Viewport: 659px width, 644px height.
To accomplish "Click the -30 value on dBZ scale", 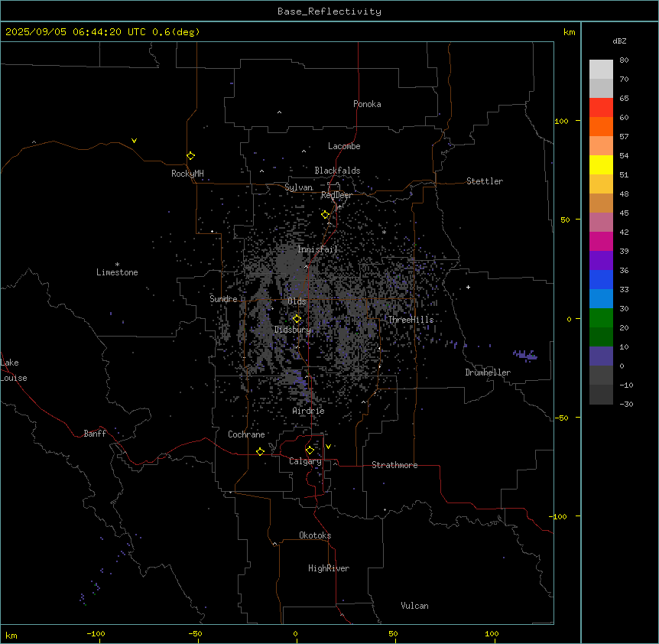I will point(626,404).
